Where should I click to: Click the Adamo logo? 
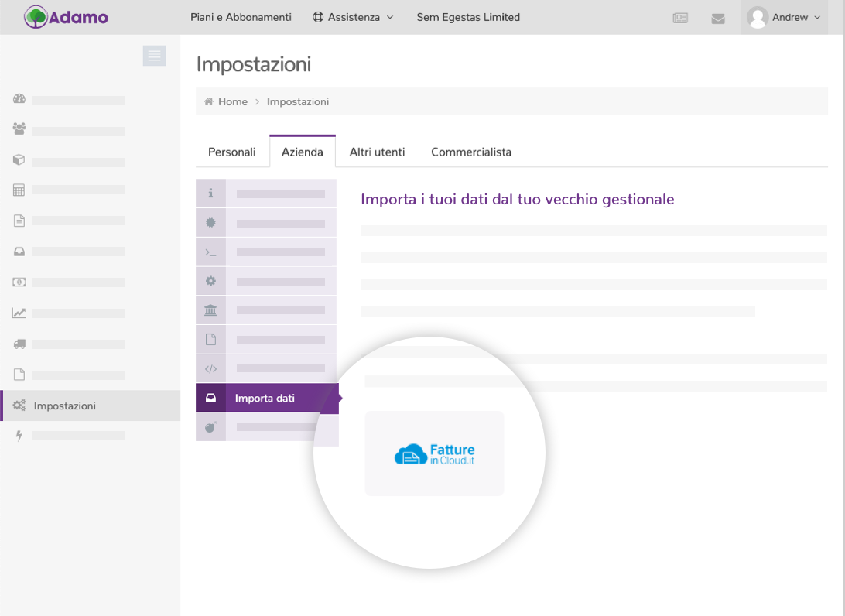(x=66, y=17)
